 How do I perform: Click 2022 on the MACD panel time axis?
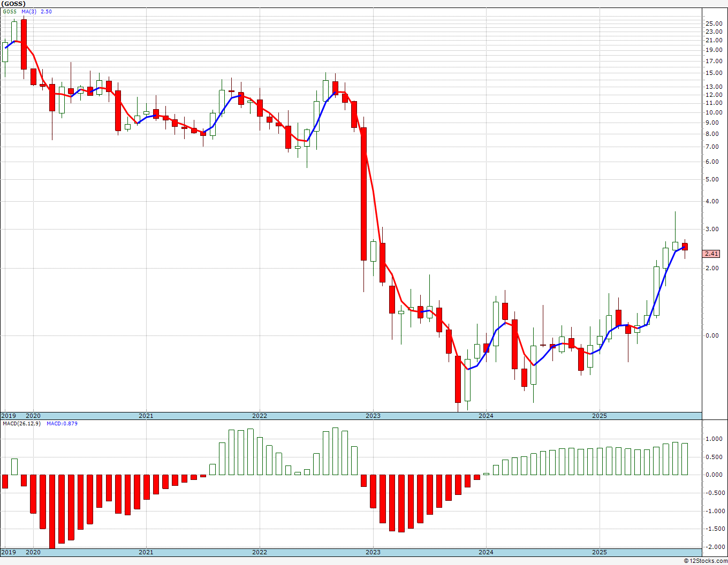coord(260,552)
